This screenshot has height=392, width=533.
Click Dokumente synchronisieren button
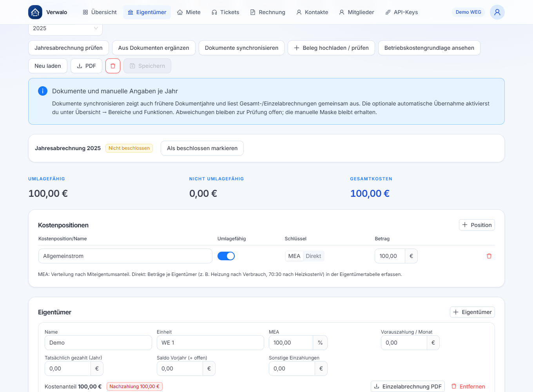241,48
